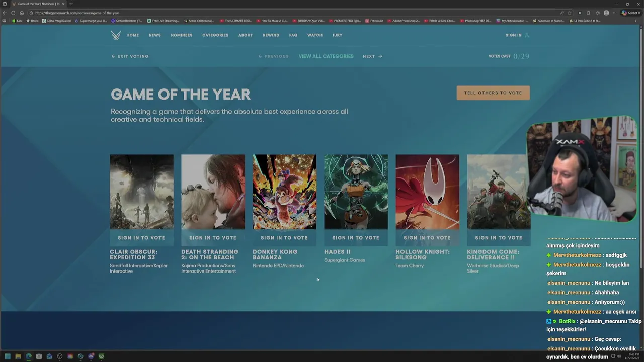The width and height of the screenshot is (644, 362).
Task: Open the REWIND menu item
Action: [x=271, y=35]
